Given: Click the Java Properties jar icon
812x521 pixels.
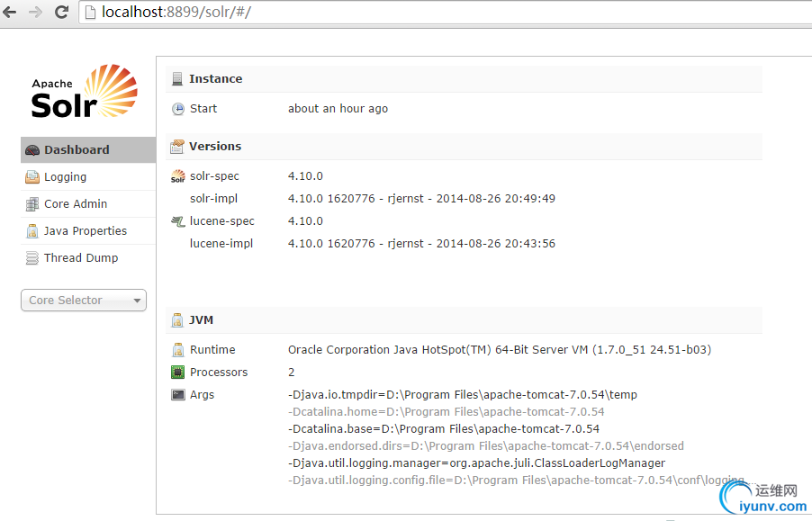Looking at the screenshot, I should coord(32,230).
